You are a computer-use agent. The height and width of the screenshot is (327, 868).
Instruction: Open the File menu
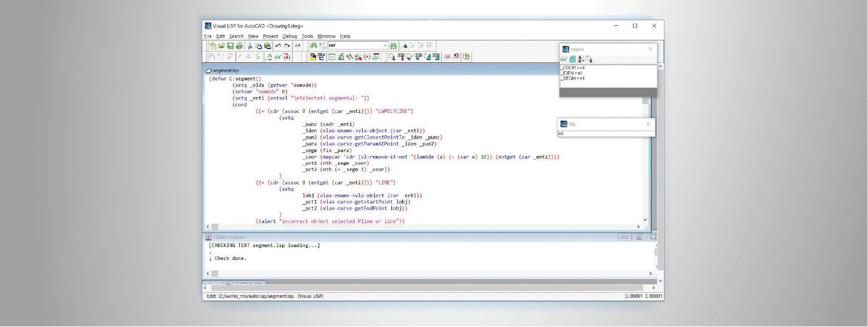click(x=208, y=36)
